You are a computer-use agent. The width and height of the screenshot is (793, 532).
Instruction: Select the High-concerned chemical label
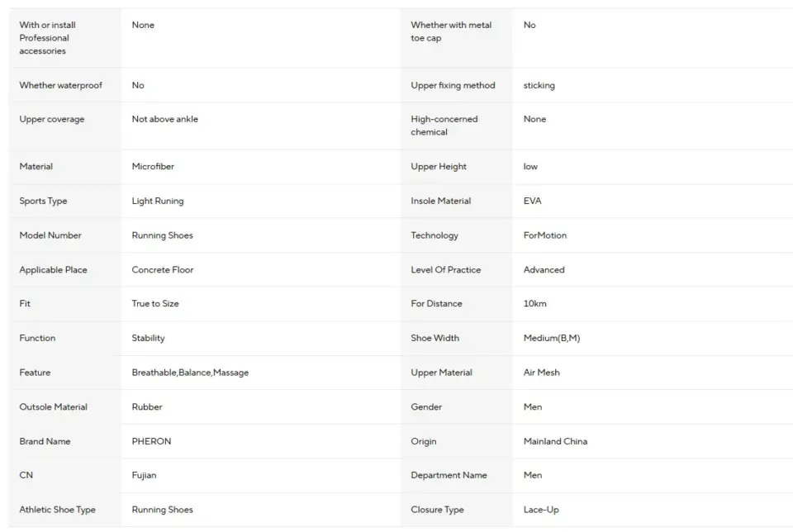(x=444, y=126)
